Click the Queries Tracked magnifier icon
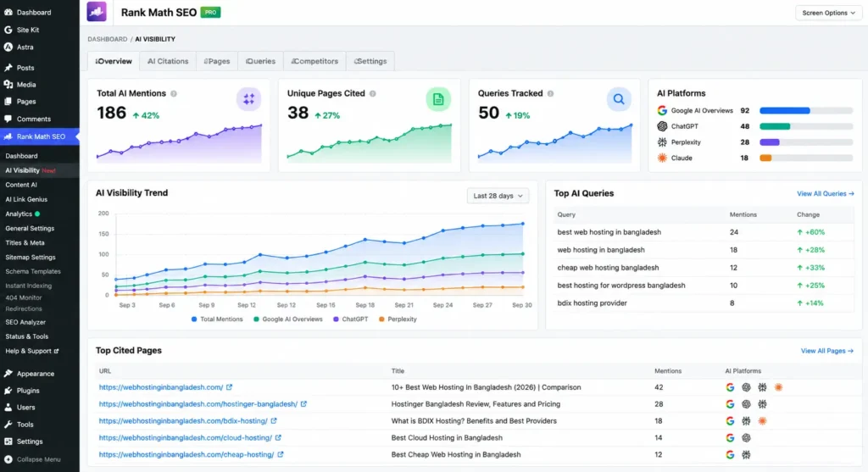The width and height of the screenshot is (868, 472). tap(618, 99)
